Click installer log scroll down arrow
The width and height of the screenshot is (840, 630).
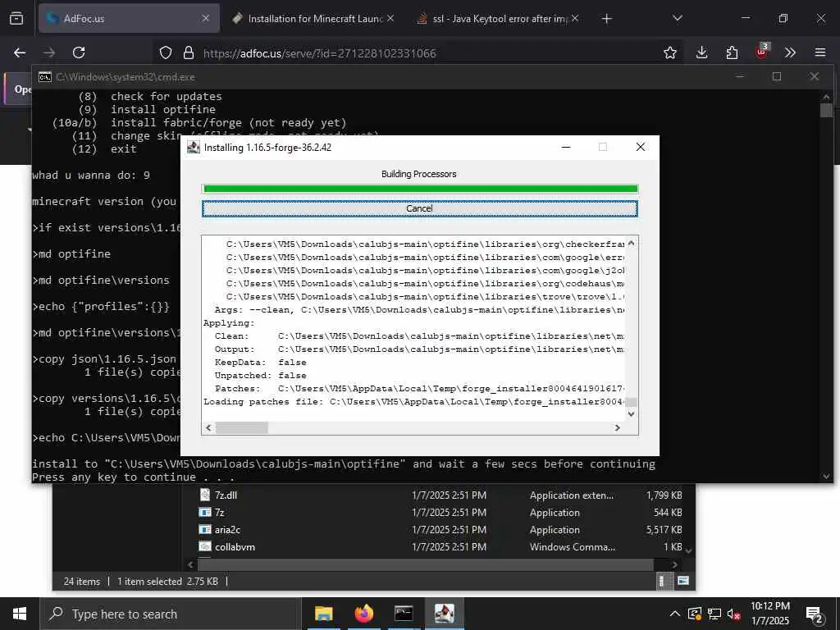631,414
